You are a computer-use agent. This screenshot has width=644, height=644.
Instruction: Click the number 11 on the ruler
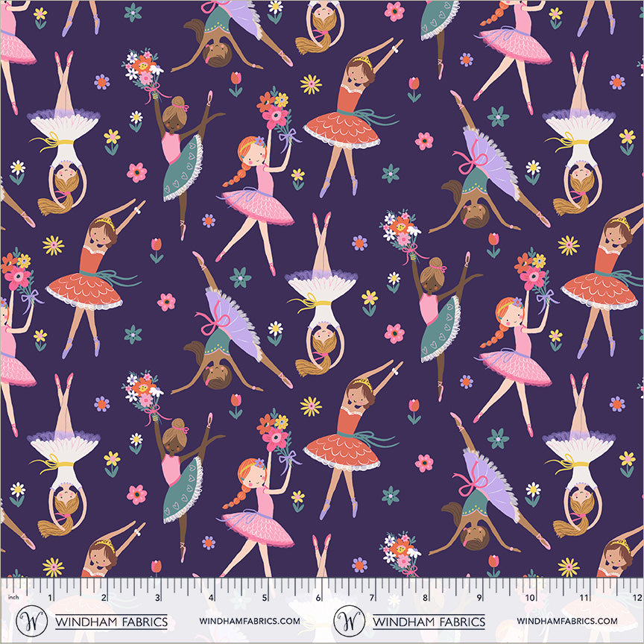(x=583, y=599)
